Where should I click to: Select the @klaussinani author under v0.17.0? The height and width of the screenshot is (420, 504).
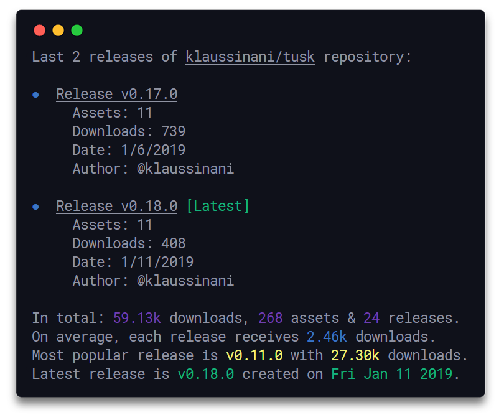(x=187, y=169)
